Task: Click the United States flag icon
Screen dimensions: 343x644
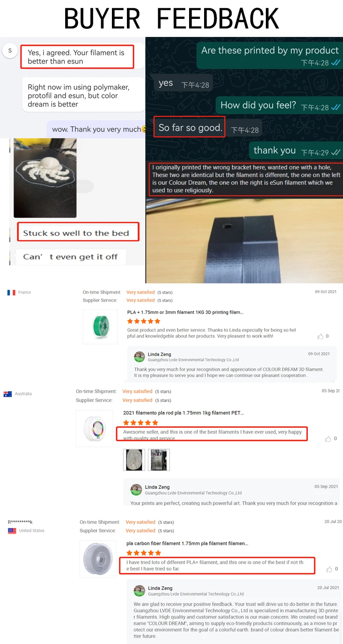Action: 12,531
